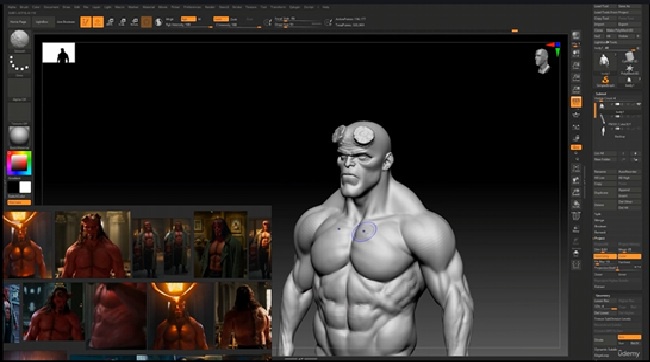Open the Zplugin menu in menu bar

pos(294,7)
